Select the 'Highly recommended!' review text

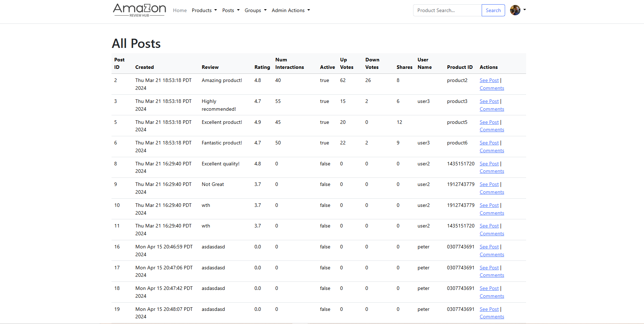tap(219, 105)
